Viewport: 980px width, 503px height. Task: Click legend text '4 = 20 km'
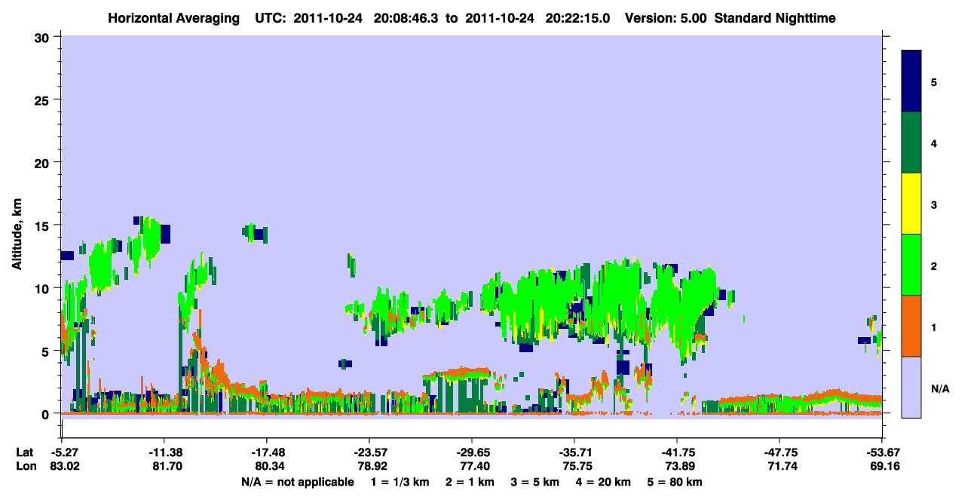click(602, 482)
